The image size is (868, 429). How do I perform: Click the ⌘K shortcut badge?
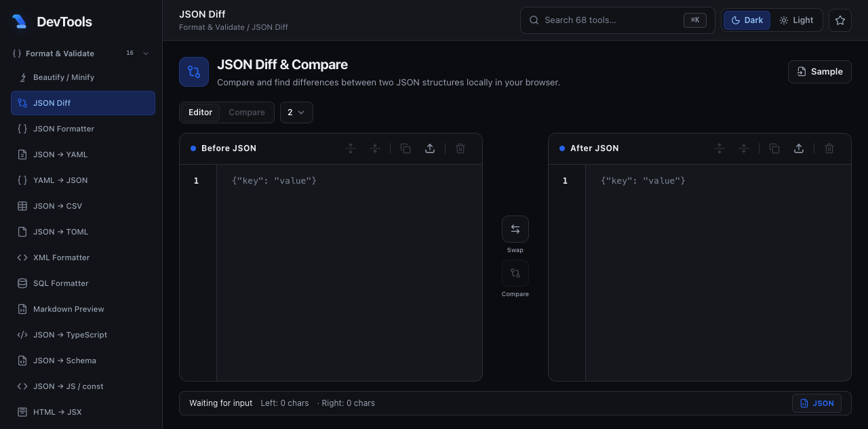tap(695, 20)
